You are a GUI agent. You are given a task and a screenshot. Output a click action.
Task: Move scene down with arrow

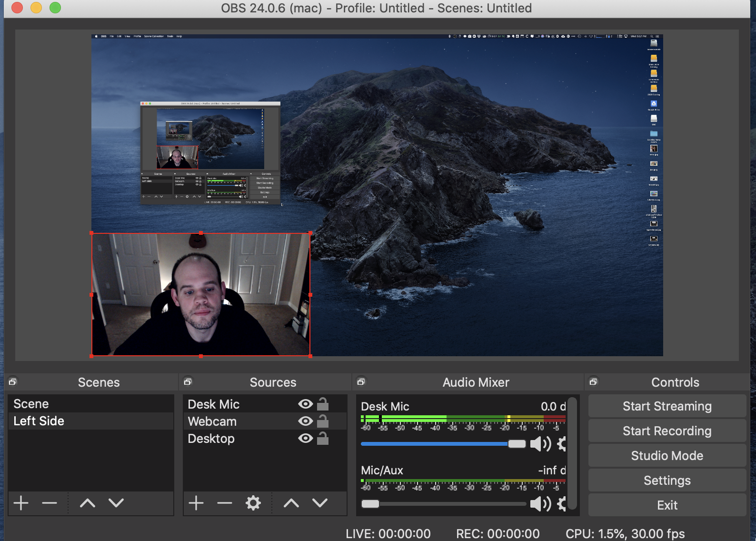click(x=116, y=503)
